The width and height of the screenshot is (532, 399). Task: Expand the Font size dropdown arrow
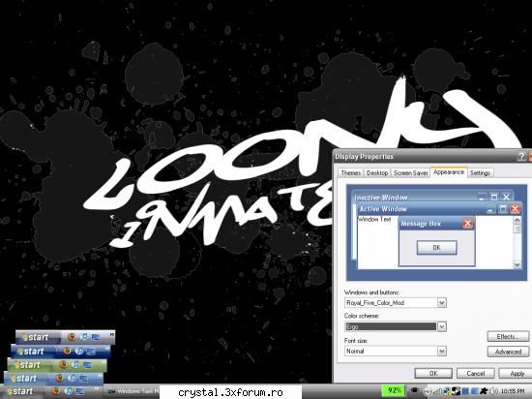point(441,352)
